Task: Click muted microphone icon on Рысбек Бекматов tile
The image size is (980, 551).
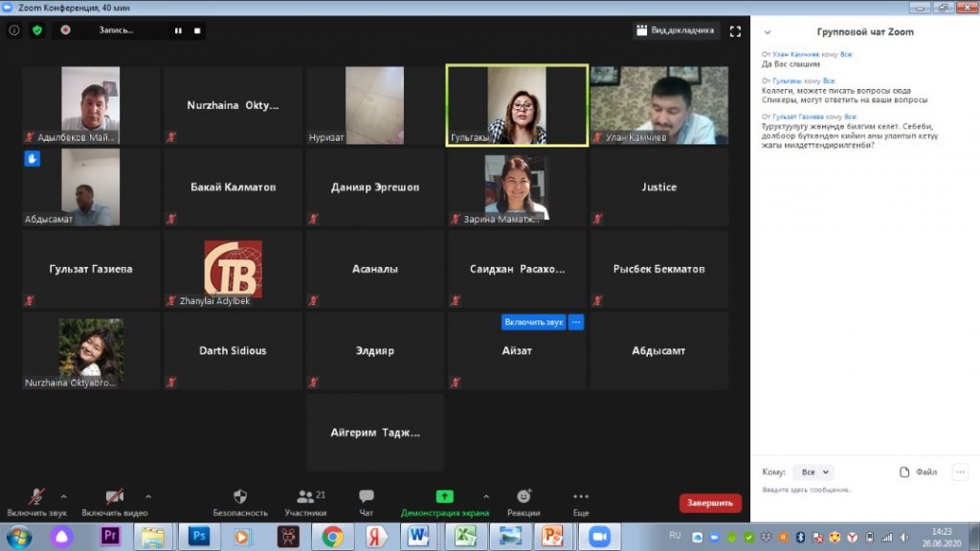Action: click(x=597, y=300)
